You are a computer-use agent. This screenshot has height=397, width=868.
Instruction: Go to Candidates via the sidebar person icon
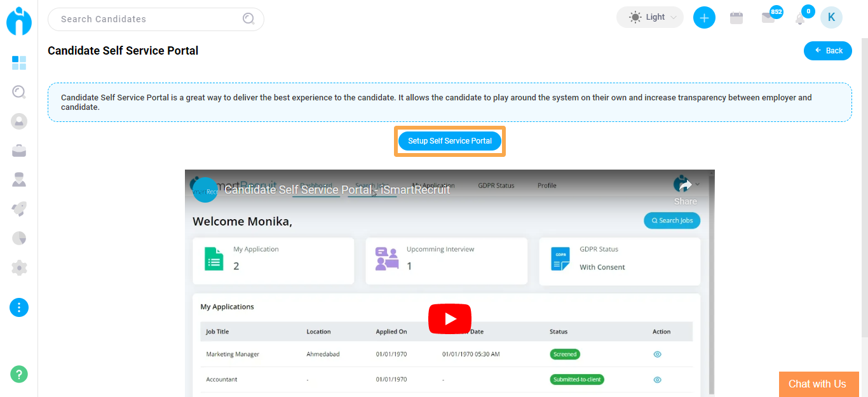(x=19, y=121)
